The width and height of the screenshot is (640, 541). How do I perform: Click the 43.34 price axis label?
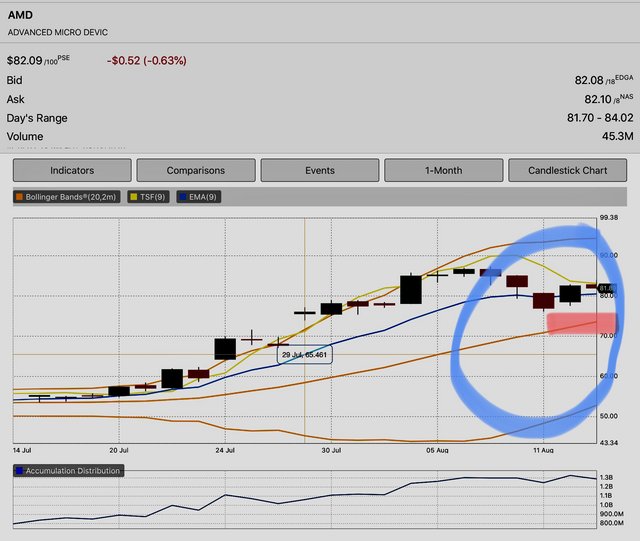coord(609,443)
